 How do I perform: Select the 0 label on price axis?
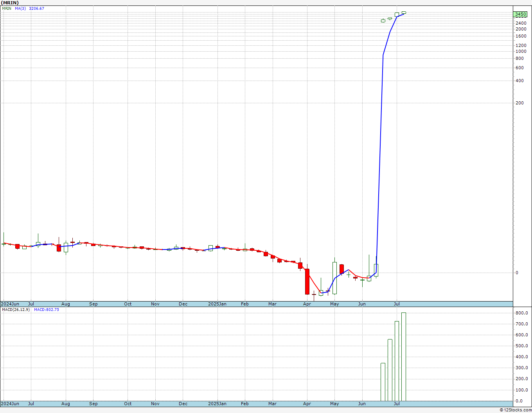[x=517, y=273]
